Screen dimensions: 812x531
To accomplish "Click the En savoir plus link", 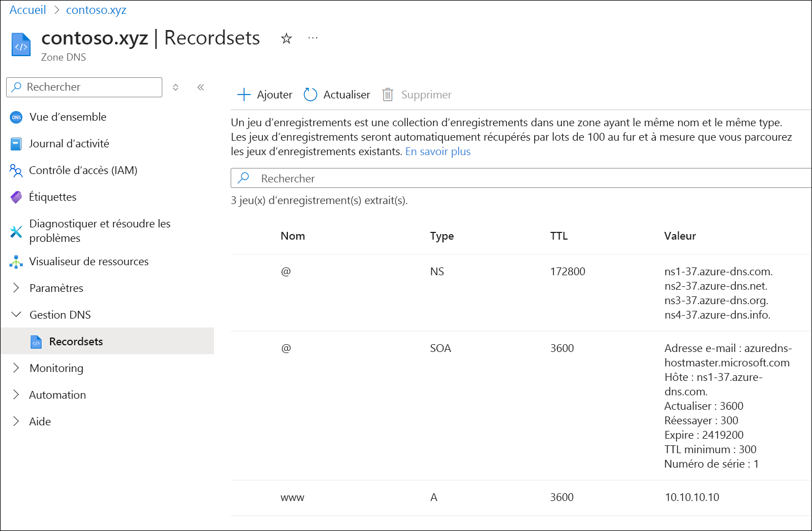I will coord(437,151).
